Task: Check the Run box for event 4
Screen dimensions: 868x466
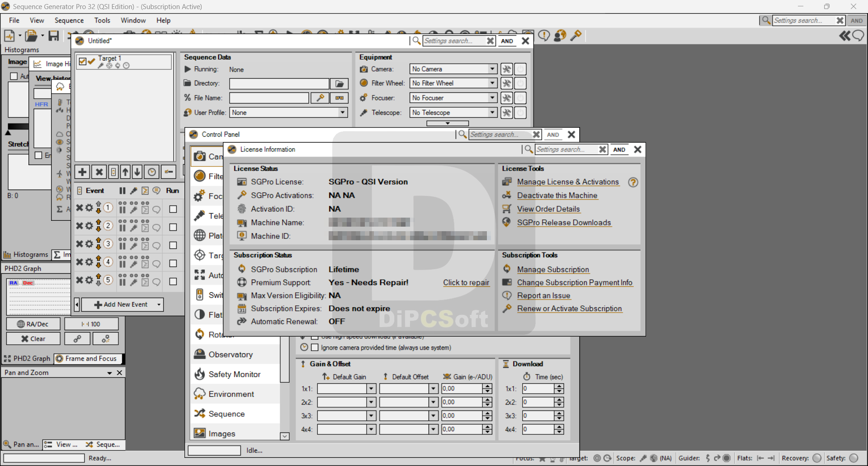Action: 173,263
